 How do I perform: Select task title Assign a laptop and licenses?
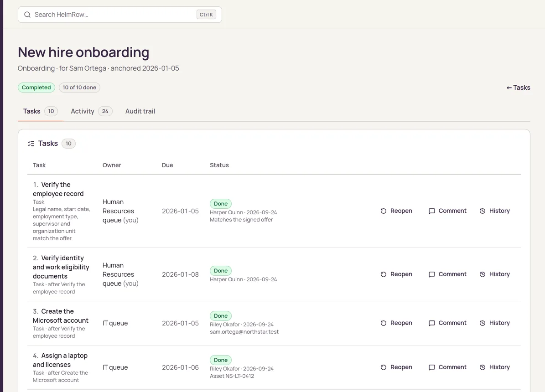click(x=61, y=360)
